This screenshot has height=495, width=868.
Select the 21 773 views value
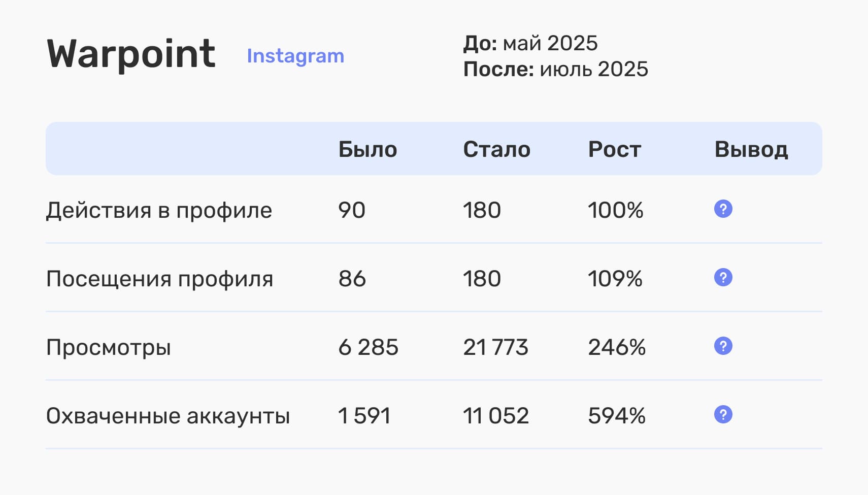click(x=495, y=347)
